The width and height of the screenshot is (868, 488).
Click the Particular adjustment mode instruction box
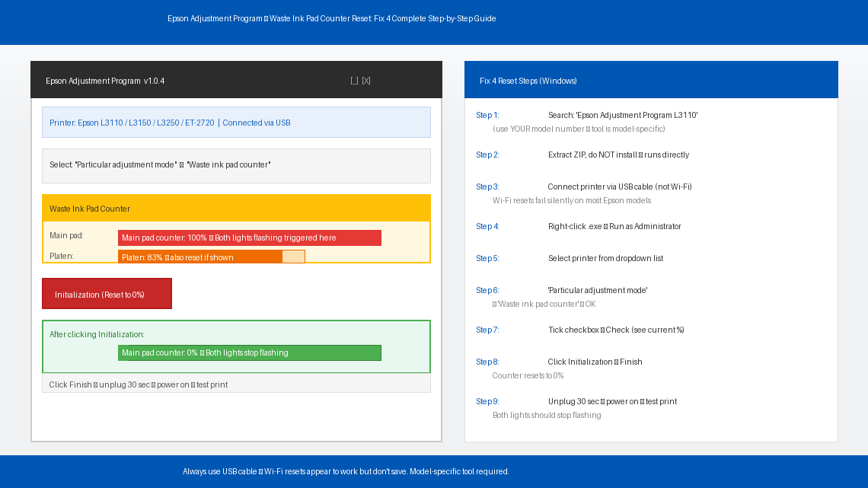[x=236, y=165]
